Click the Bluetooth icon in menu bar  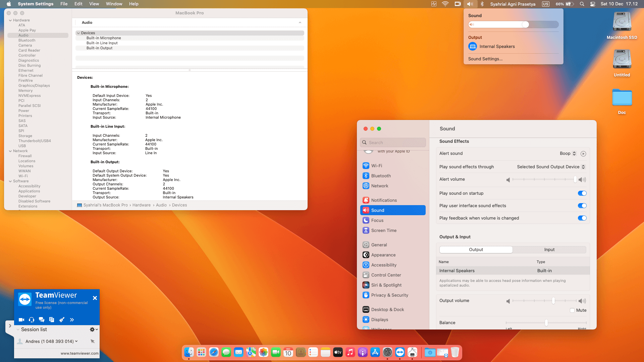coord(482,4)
